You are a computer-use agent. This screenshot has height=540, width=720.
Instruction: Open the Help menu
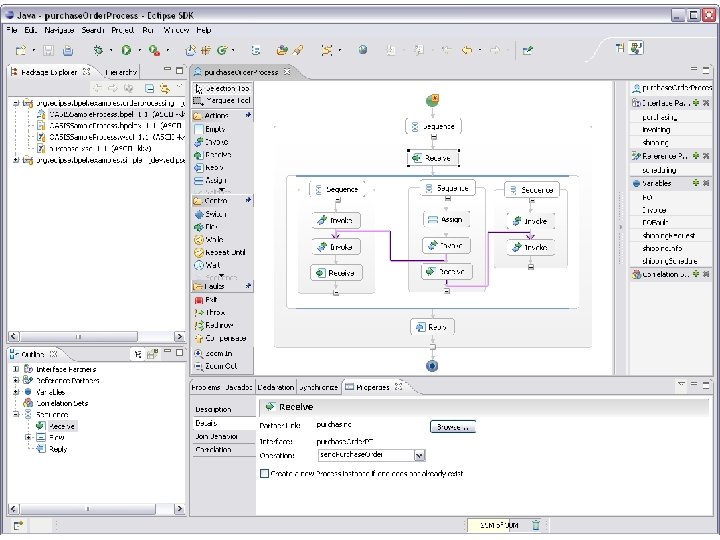tap(204, 30)
